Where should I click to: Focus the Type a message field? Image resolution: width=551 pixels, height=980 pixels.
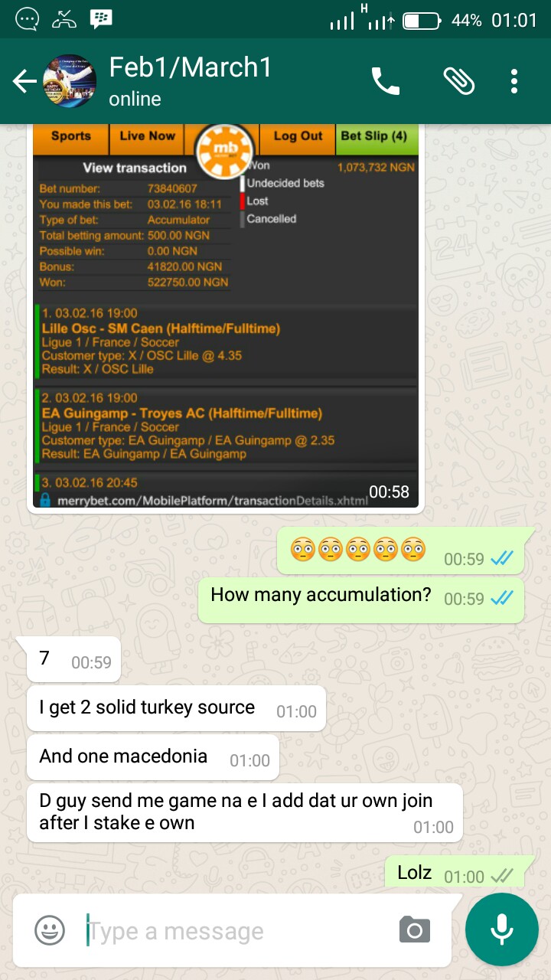pos(237,931)
